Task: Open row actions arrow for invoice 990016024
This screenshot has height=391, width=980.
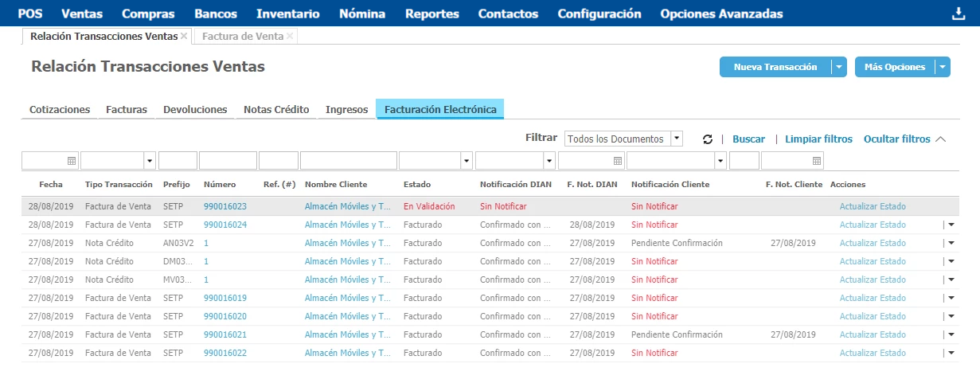Action: pyautogui.click(x=951, y=225)
